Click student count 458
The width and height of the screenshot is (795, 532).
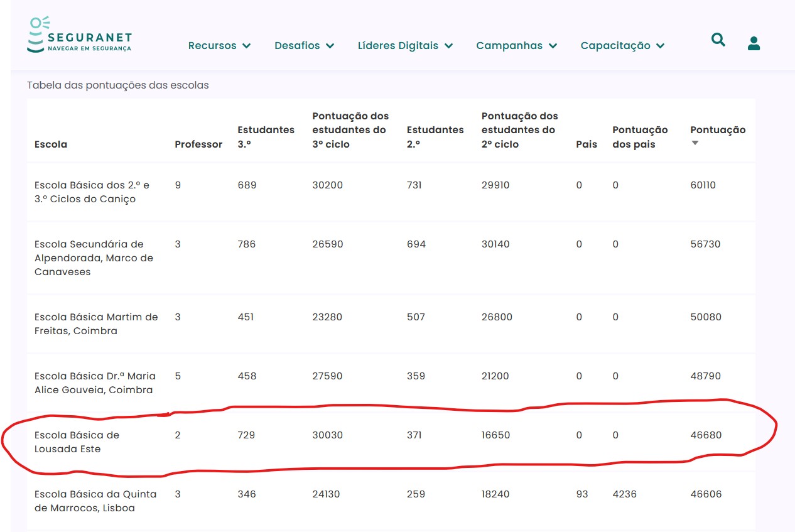[x=246, y=376]
